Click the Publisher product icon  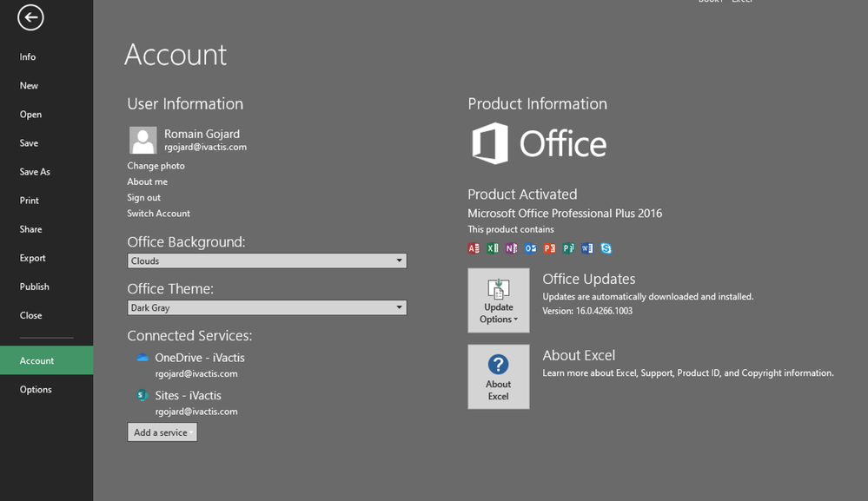(x=568, y=248)
